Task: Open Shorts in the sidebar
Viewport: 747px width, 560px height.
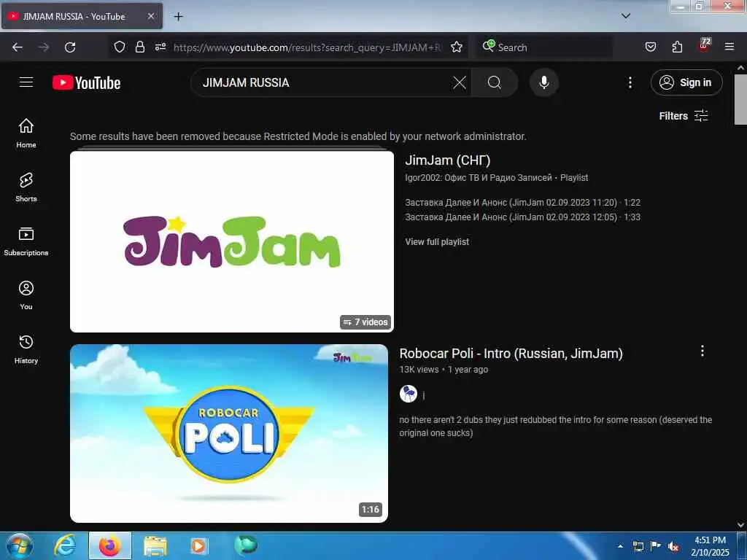Action: [26, 187]
